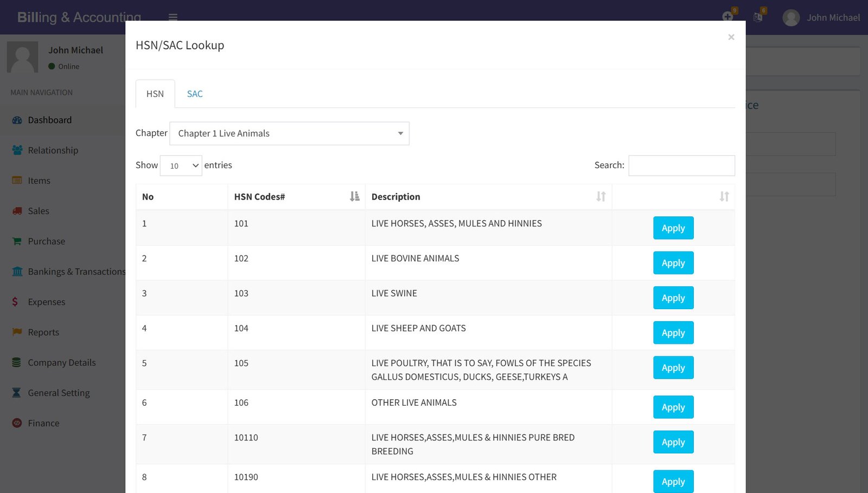Open Bankings & Transactions menu item
The width and height of the screenshot is (868, 493).
click(x=63, y=272)
